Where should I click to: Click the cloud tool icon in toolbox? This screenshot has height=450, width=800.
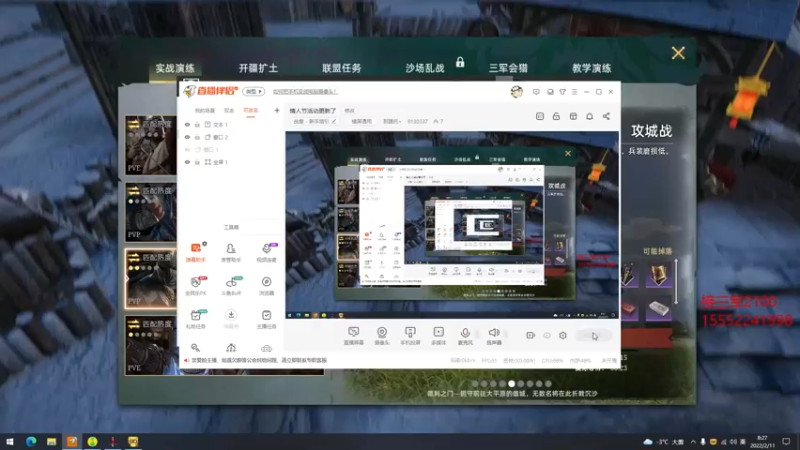[266, 348]
